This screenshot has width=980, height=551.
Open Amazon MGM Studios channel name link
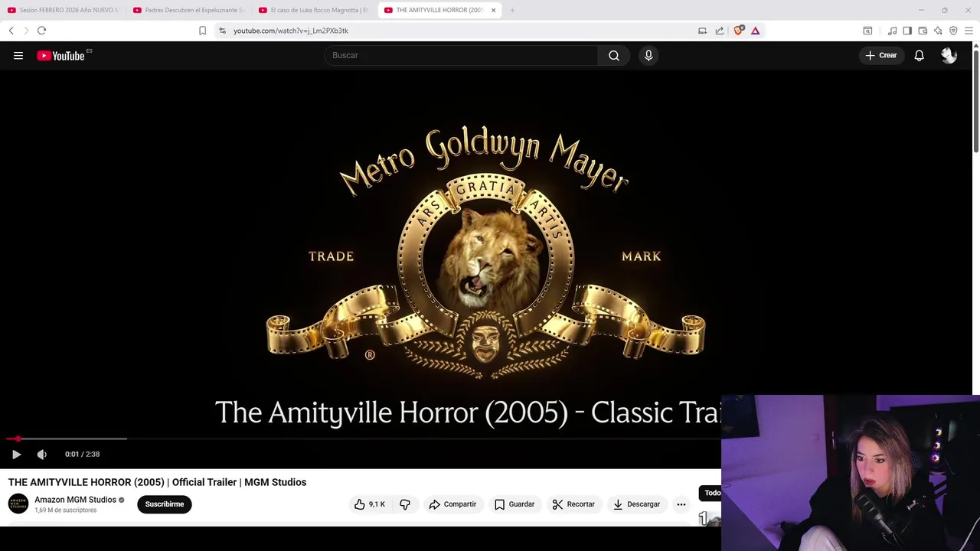pyautogui.click(x=75, y=500)
